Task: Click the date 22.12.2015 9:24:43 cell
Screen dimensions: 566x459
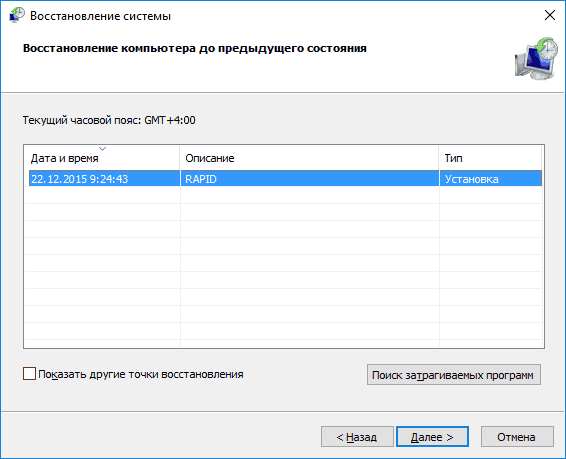Action: point(79,179)
